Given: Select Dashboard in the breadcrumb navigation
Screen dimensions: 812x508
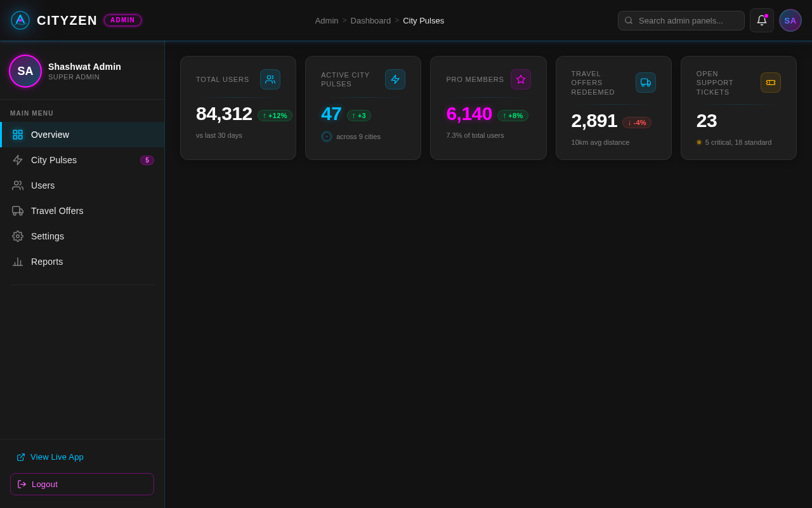Looking at the screenshot, I should click(x=370, y=20).
